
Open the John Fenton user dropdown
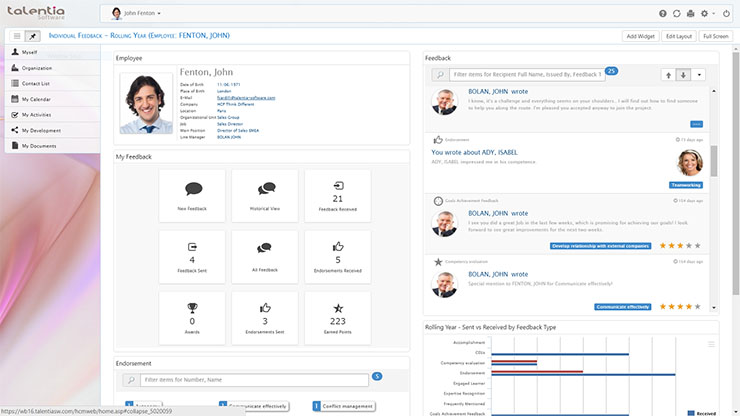(x=136, y=14)
